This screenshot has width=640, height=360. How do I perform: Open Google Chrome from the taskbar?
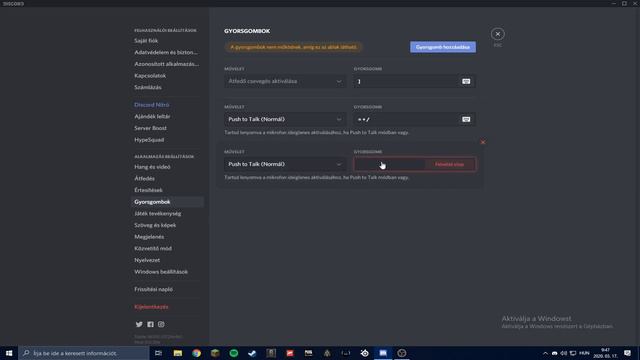point(196,353)
